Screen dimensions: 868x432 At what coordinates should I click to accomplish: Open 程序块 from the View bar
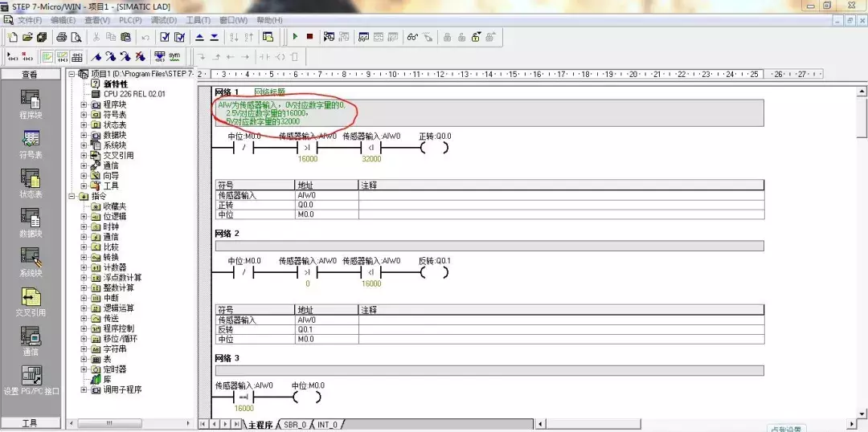(31, 104)
